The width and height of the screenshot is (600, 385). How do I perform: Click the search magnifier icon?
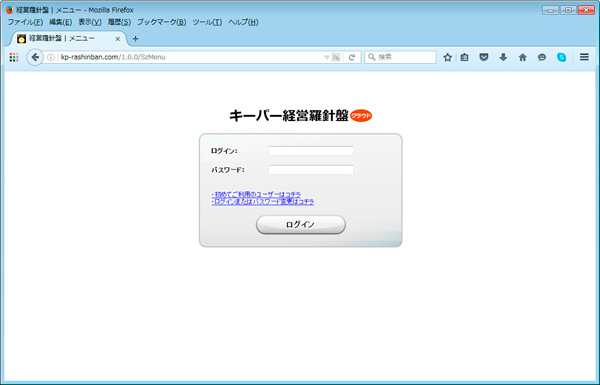(x=372, y=57)
